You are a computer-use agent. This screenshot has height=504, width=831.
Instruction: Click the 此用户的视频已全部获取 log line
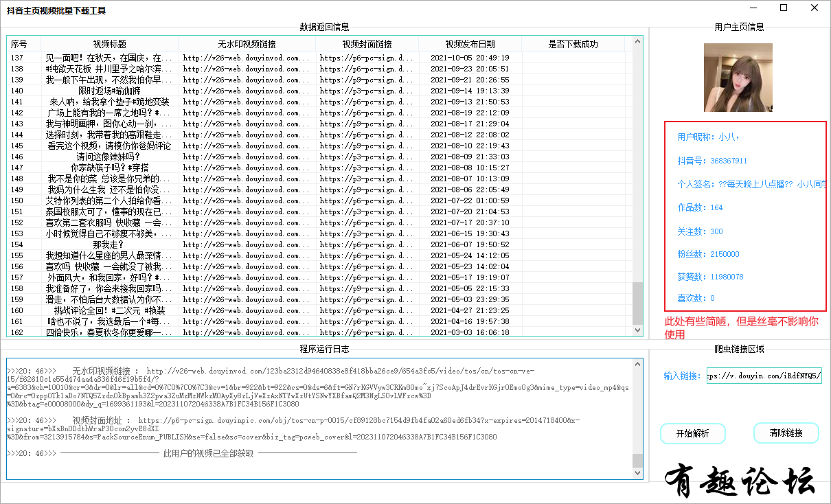(x=182, y=453)
